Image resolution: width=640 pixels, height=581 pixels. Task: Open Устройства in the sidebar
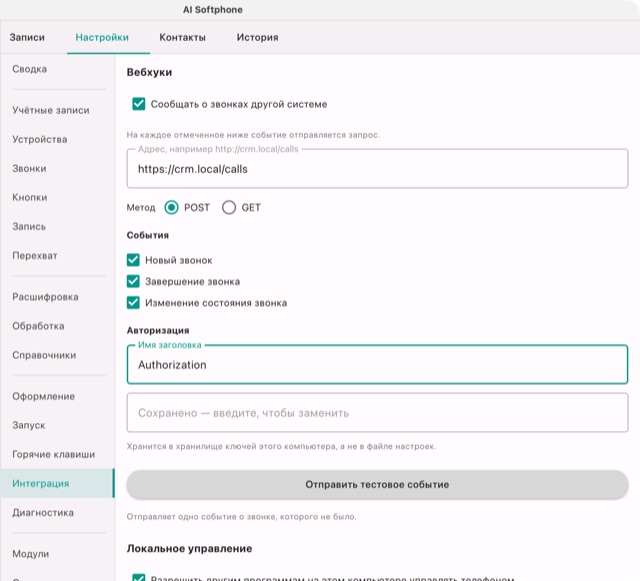57,139
